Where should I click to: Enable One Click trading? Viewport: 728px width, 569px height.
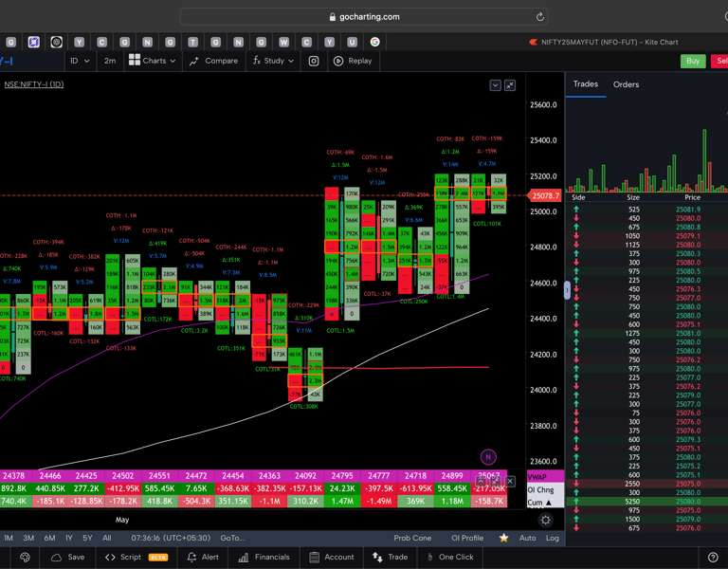tap(450, 558)
